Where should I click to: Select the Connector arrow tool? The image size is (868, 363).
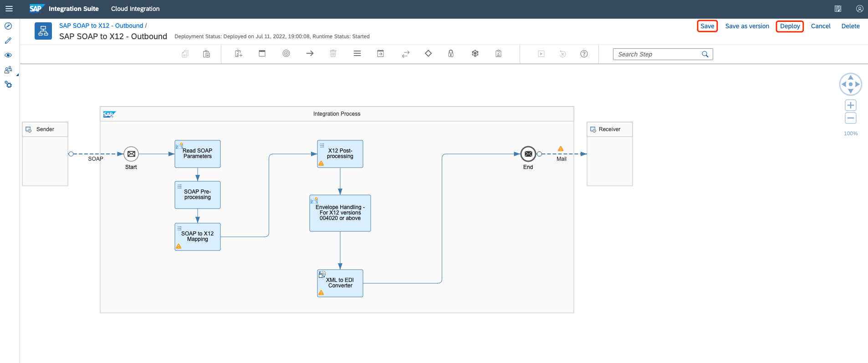310,53
